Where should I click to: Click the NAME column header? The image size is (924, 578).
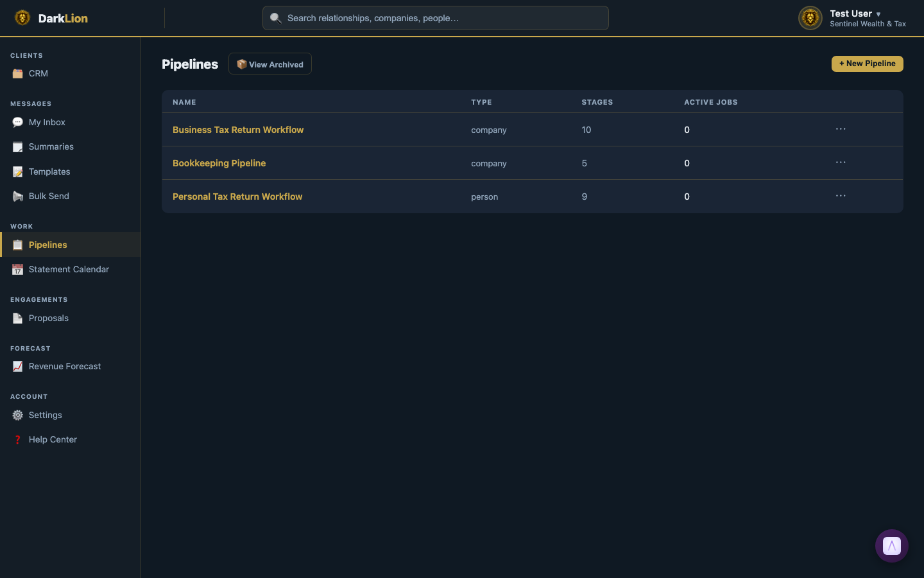[x=184, y=102]
